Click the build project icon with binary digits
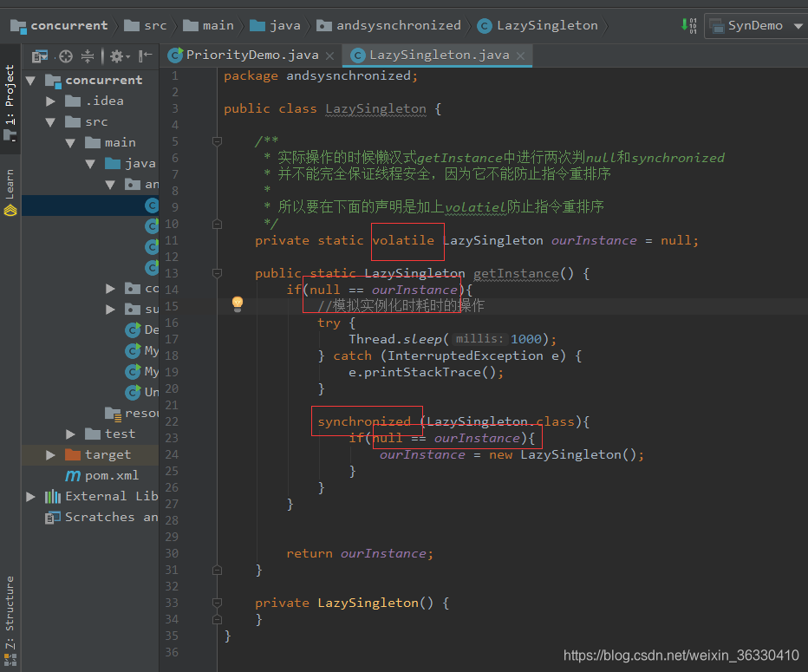Screen dimensions: 808x672 [689, 25]
